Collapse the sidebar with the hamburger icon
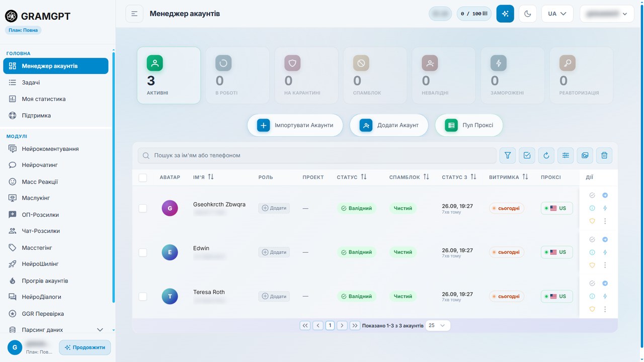The width and height of the screenshot is (644, 362). coord(134,14)
